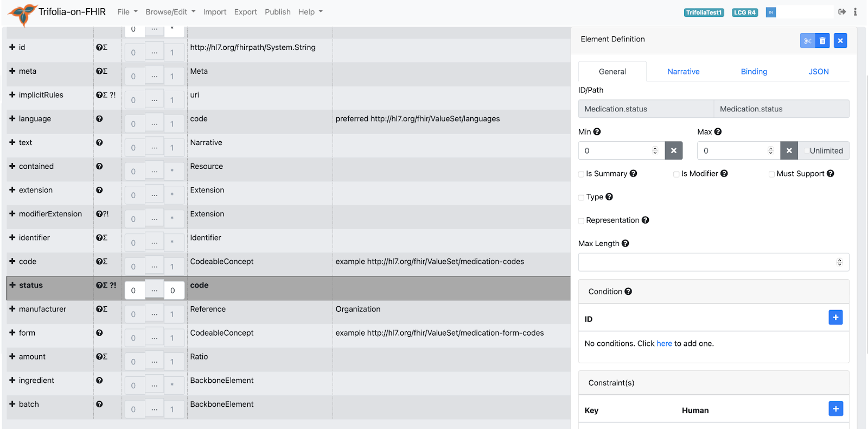Screen dimensions: 868x429
Task: Click the trash delete element icon
Action: (x=822, y=41)
